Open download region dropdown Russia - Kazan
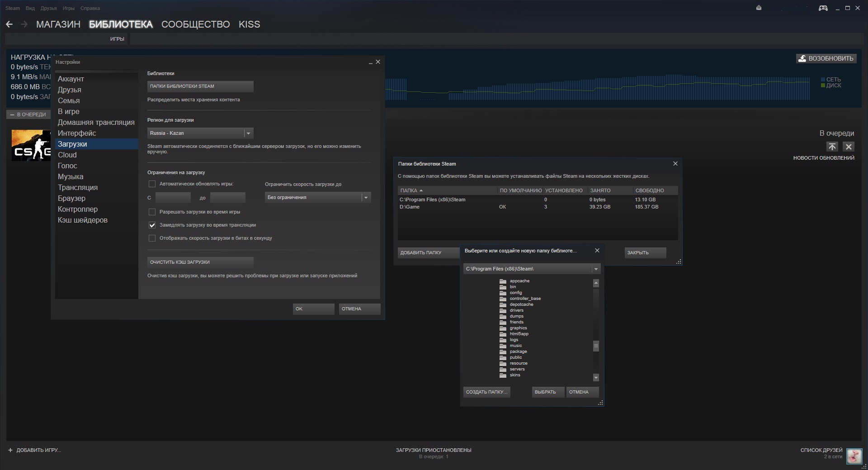Screen dimensions: 868x470 (200, 133)
